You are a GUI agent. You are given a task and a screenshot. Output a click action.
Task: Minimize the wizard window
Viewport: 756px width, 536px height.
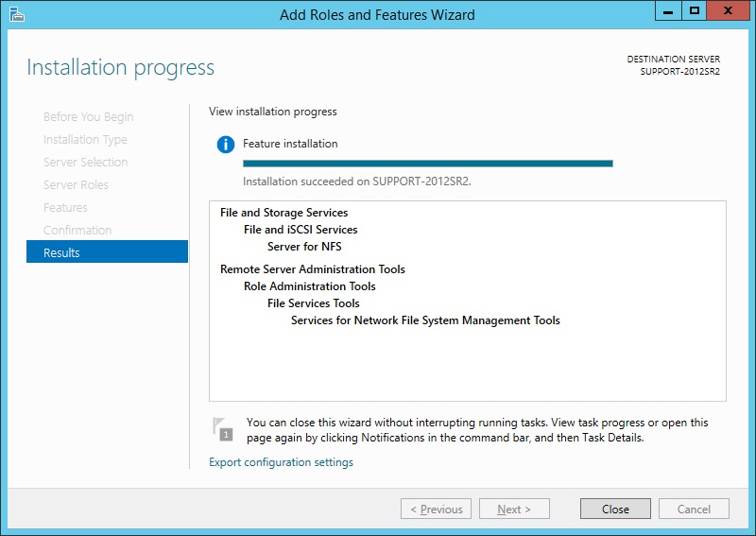coord(670,11)
